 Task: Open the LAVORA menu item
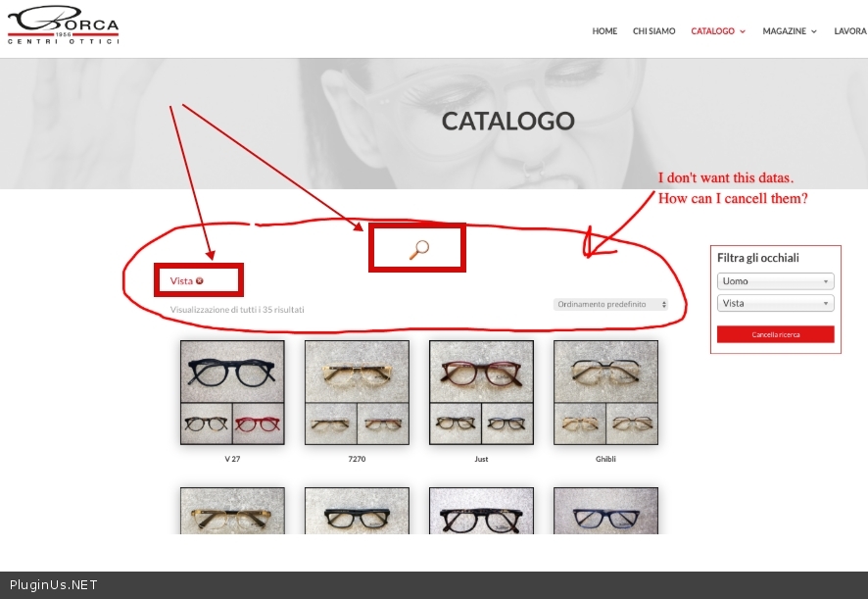pos(850,31)
